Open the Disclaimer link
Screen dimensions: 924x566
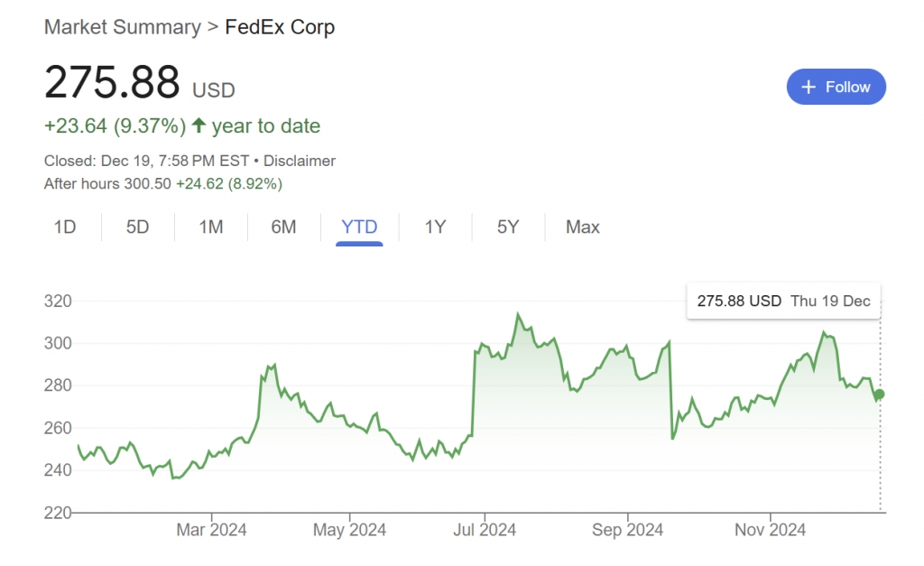pos(300,161)
